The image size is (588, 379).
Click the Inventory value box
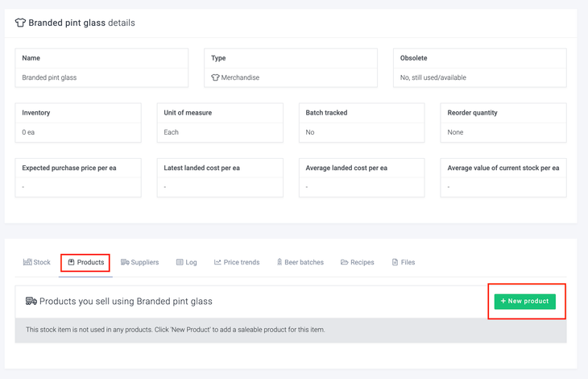click(x=78, y=123)
